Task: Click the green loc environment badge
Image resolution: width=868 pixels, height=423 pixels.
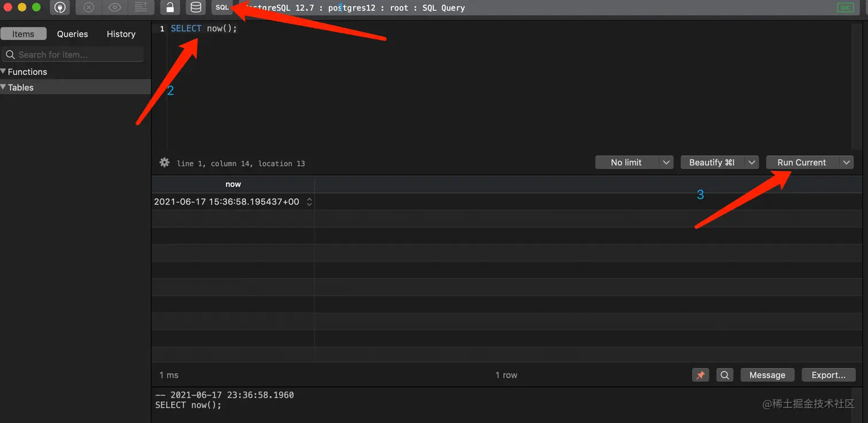Action: (x=845, y=7)
